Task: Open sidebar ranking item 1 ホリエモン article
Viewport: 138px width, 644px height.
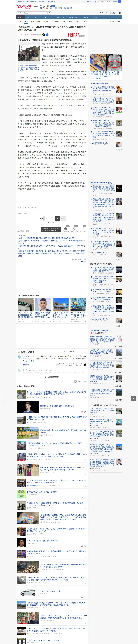Action: tap(104, 90)
